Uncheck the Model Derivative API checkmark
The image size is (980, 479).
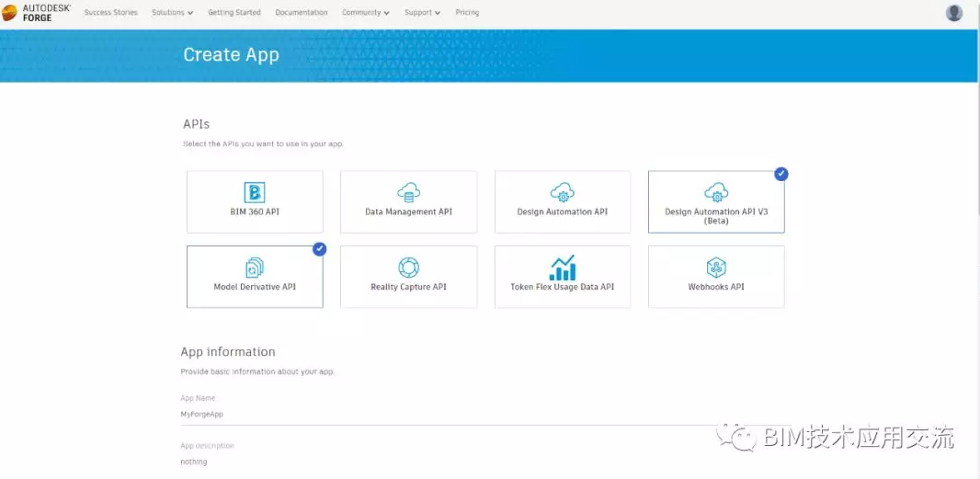319,249
